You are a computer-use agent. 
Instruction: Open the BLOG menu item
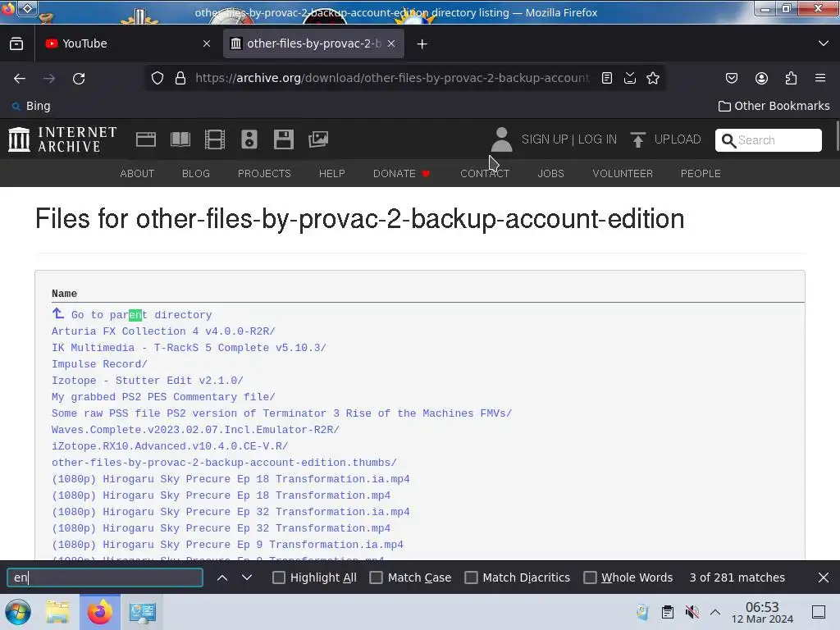[196, 174]
